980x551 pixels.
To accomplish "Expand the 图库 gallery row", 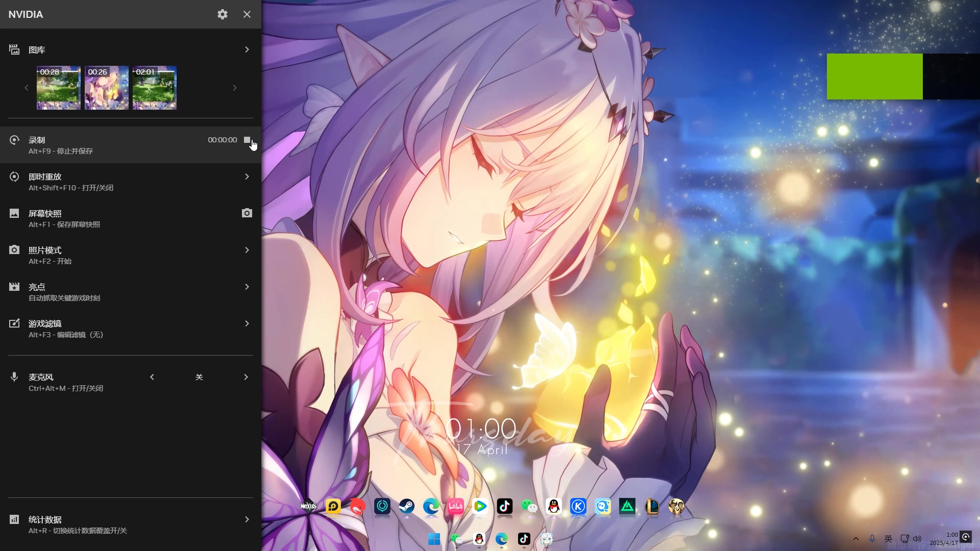I will click(x=131, y=49).
